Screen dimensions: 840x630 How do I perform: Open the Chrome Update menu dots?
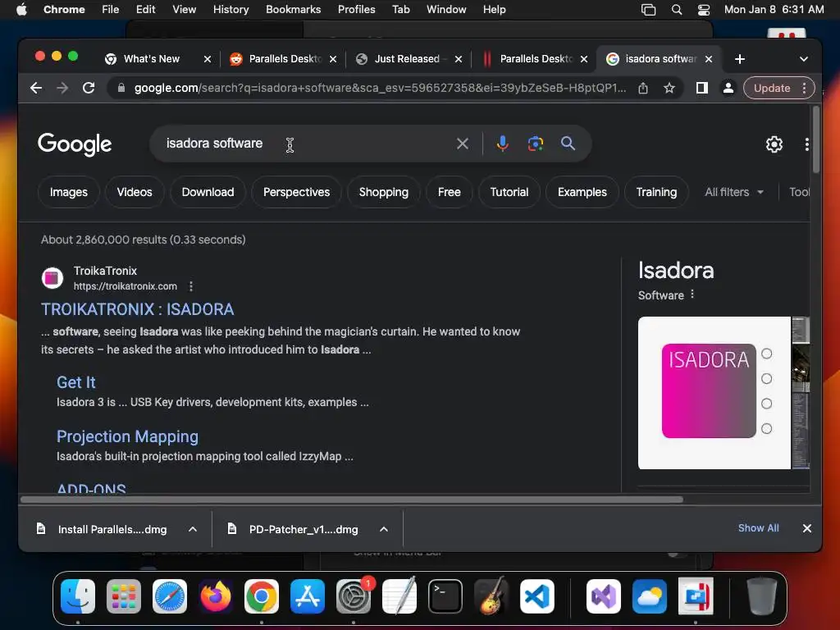coord(804,88)
